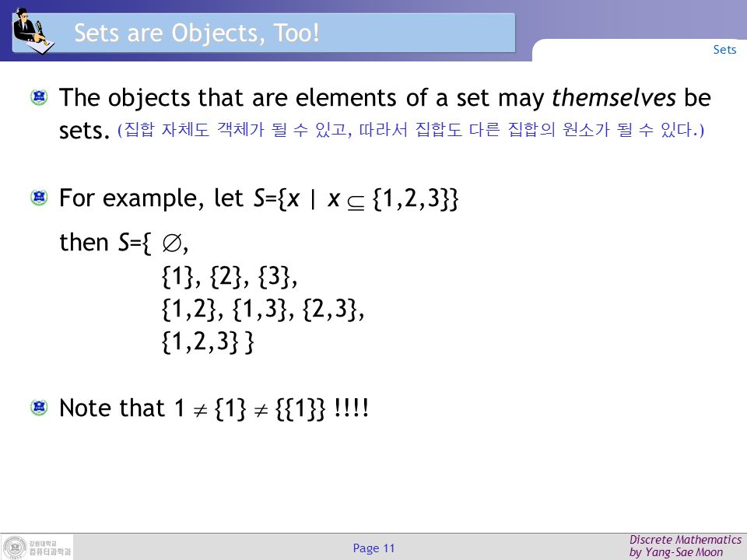Click 'Discrete Mathematics by Yang-Sae Moon' credit
Screen dimensions: 747x560
coord(685,546)
